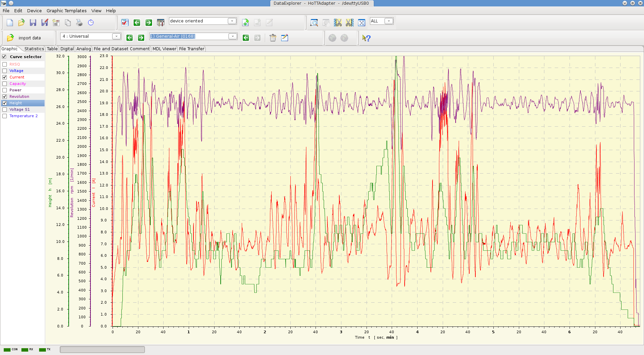Image resolution: width=644 pixels, height=355 pixels.
Task: Enable the Voltage curve checkbox
Action: coord(5,71)
